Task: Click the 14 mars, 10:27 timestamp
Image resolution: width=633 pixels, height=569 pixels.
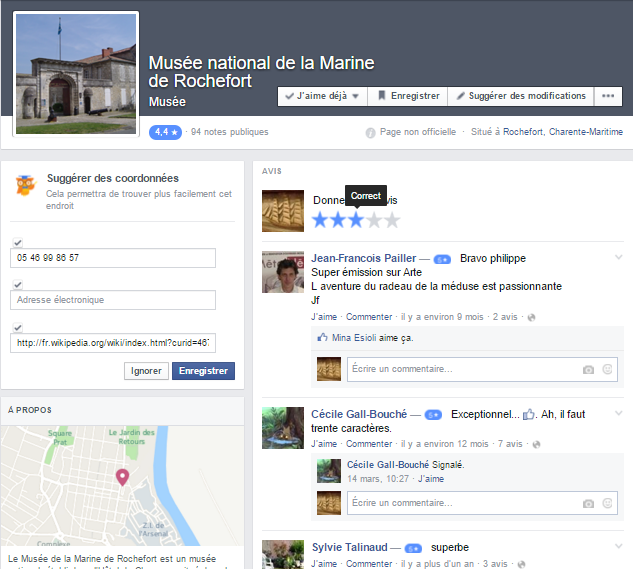Action: pyautogui.click(x=378, y=479)
